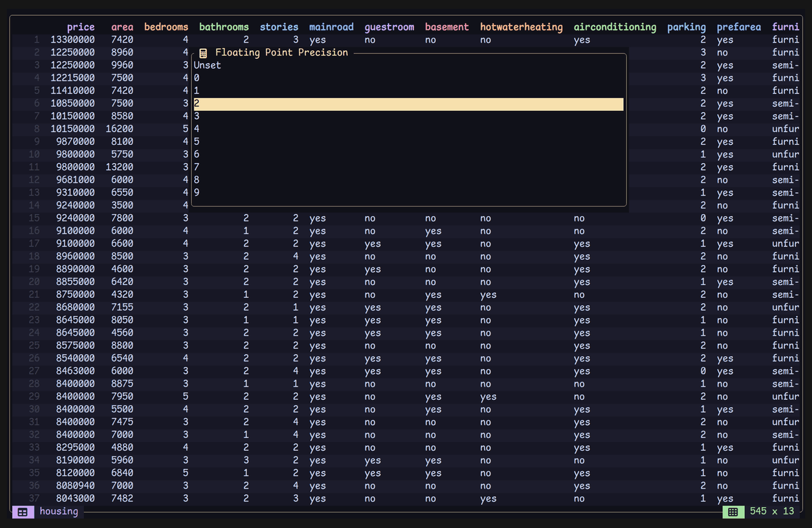Image resolution: width=812 pixels, height=528 pixels.
Task: Select the prefarea column header
Action: [739, 27]
